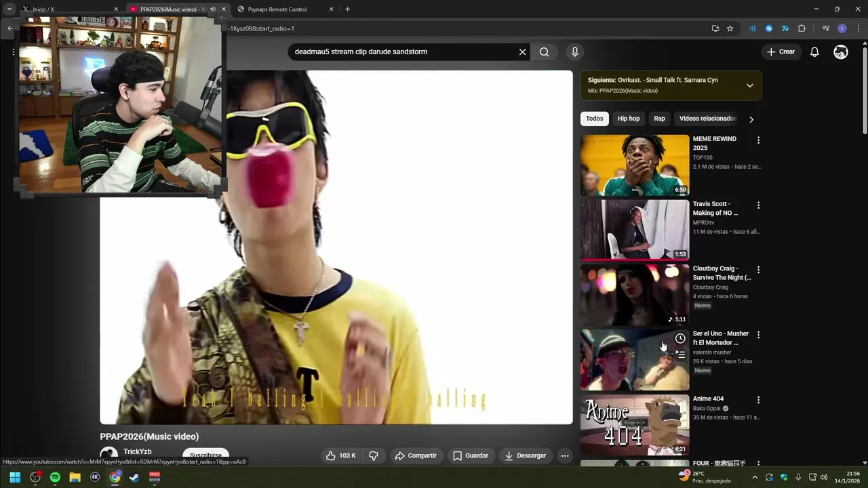Screen dimensions: 868x488
Task: Open OBS Studio from taskbar
Action: 35,477
